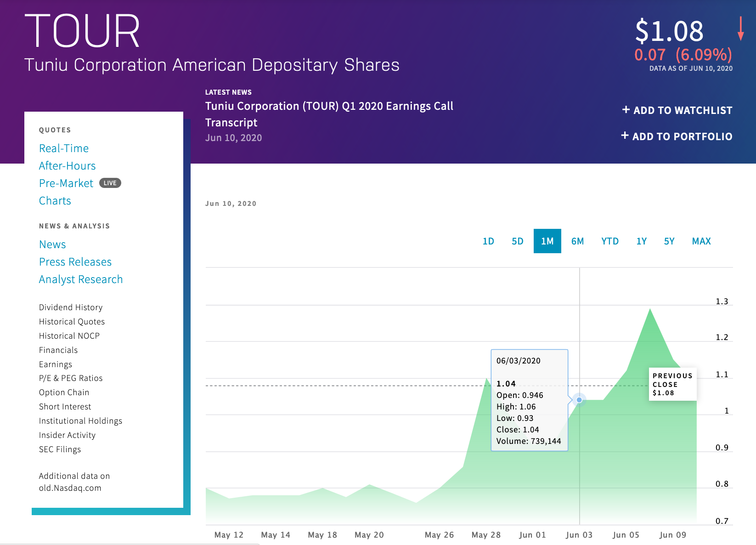Click the Previous Close $1.08 label
This screenshot has width=756, height=545.
click(x=672, y=384)
